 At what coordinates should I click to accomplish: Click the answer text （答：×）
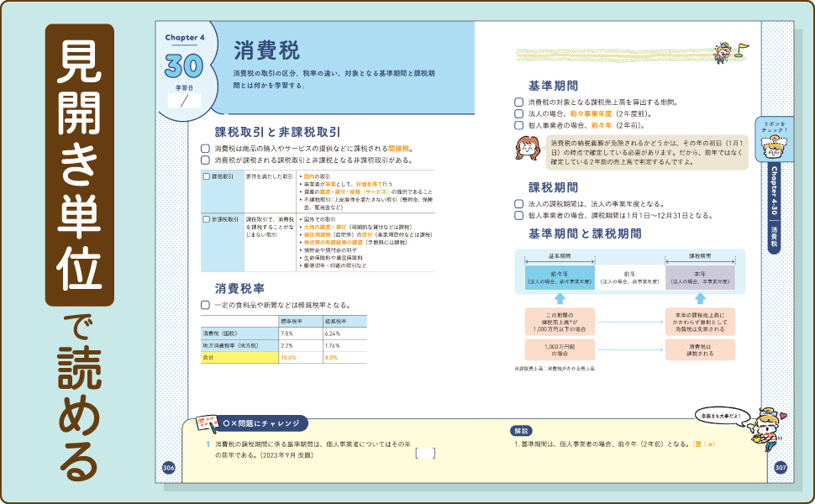click(704, 444)
